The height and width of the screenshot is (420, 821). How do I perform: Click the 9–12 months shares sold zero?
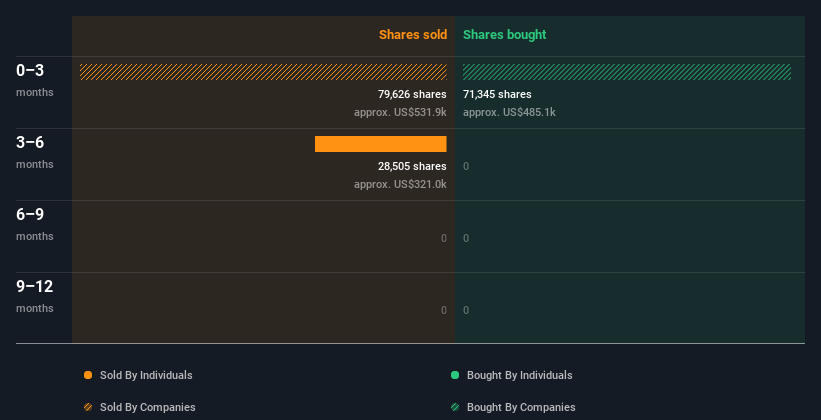pyautogui.click(x=444, y=310)
